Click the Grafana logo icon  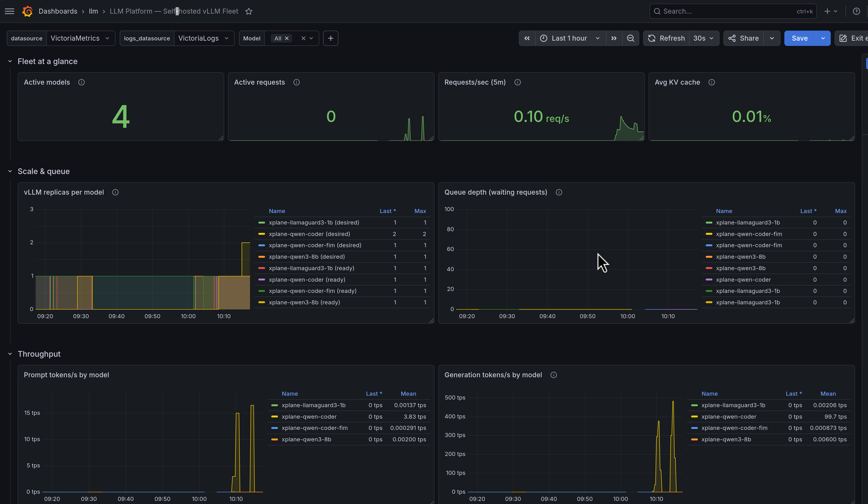(x=27, y=11)
